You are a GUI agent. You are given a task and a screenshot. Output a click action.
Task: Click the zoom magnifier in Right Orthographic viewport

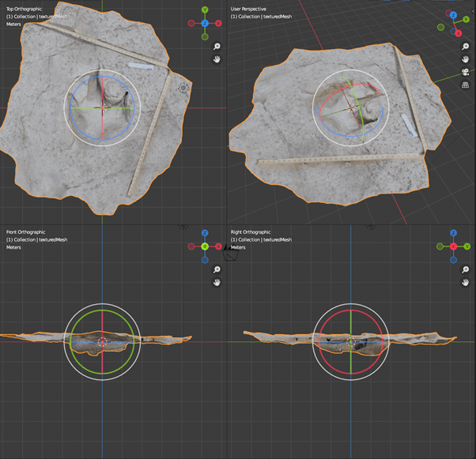(x=467, y=269)
